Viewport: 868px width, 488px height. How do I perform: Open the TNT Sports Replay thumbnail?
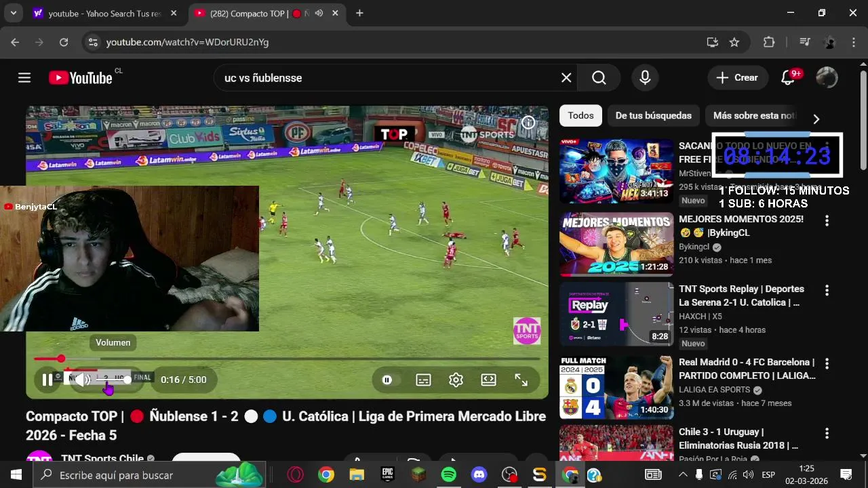coord(616,314)
